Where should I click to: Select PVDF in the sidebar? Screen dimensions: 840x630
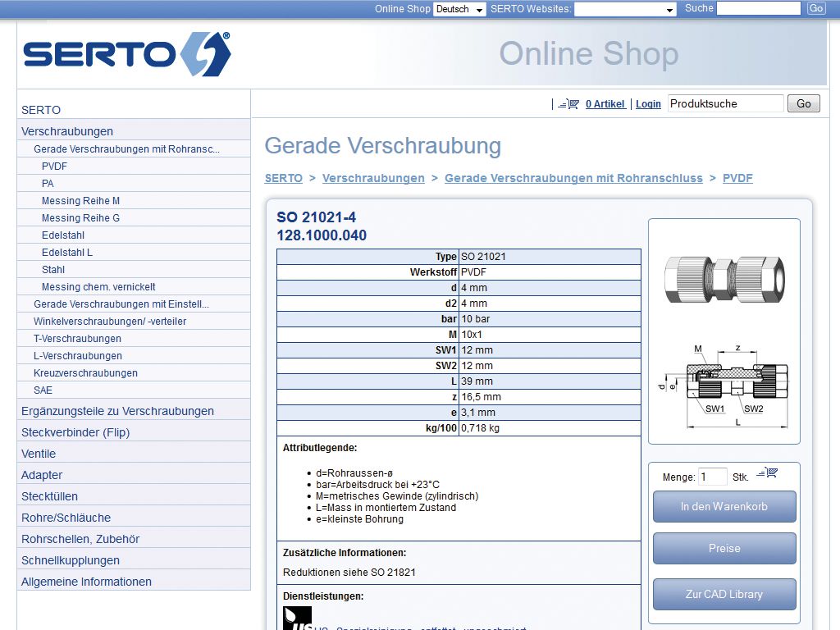(55, 166)
